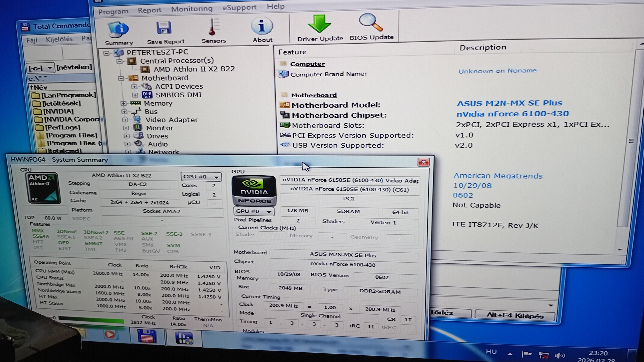Open the CPU #0 dropdown
This screenshot has width=644, height=362.
201,177
